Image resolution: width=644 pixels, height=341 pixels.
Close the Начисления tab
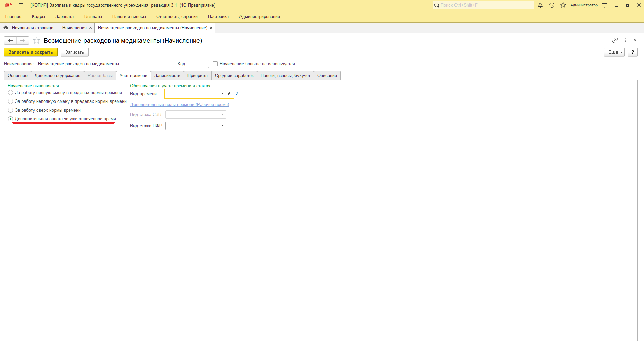(90, 28)
